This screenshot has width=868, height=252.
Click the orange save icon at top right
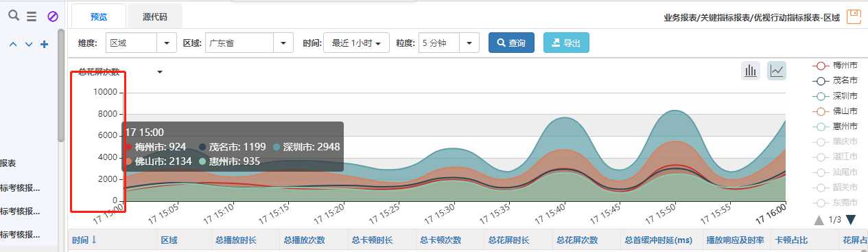(x=854, y=16)
